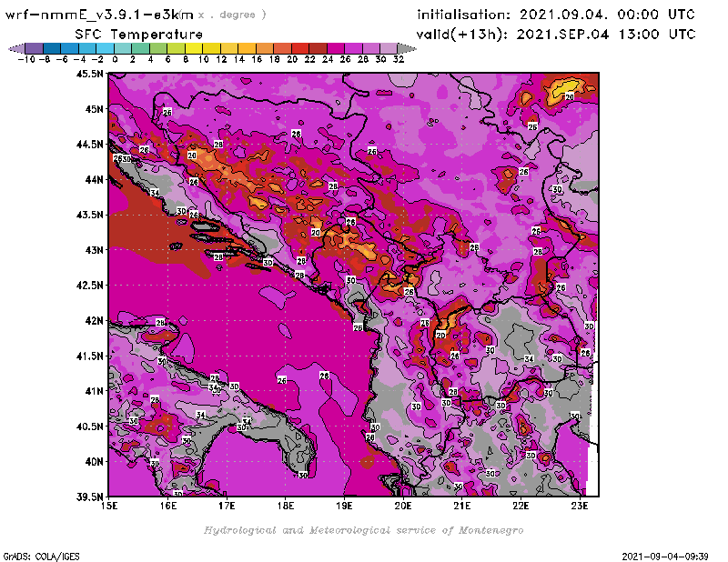Click the gray arrow at the legend's right end
The height and width of the screenshot is (562, 728).
(407, 48)
